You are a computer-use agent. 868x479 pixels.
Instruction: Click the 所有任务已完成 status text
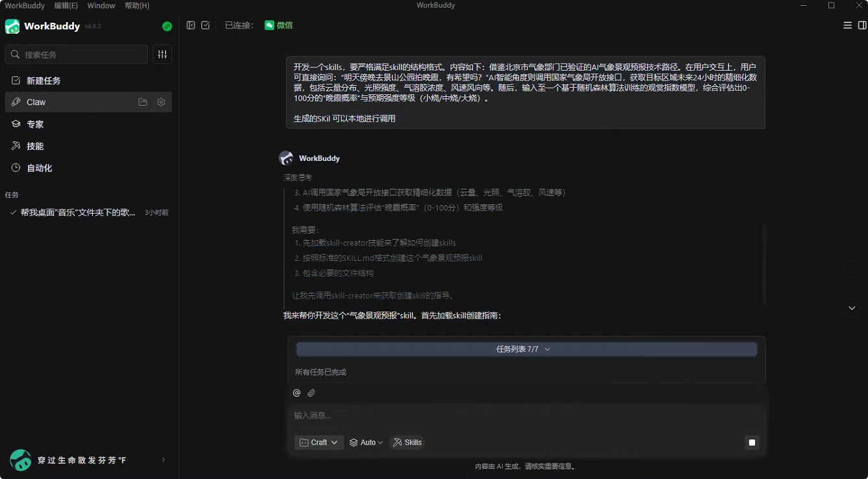(x=320, y=372)
